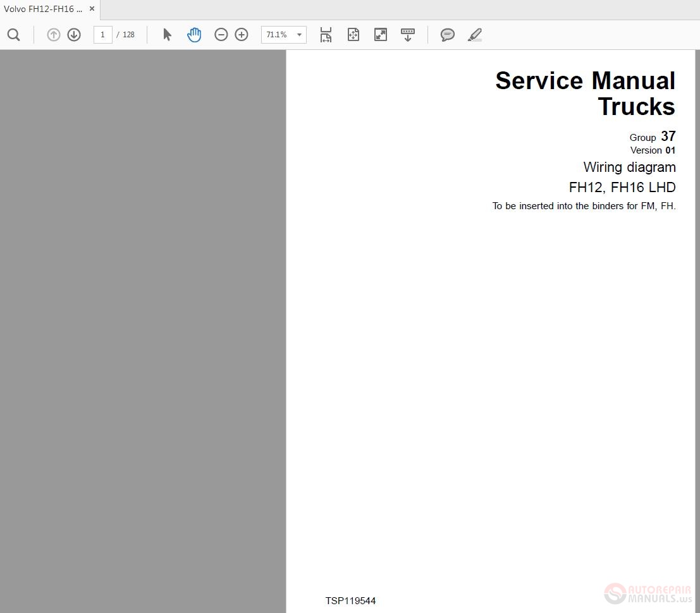
Task: Click the 'Wiring diagram' text
Action: (x=629, y=167)
